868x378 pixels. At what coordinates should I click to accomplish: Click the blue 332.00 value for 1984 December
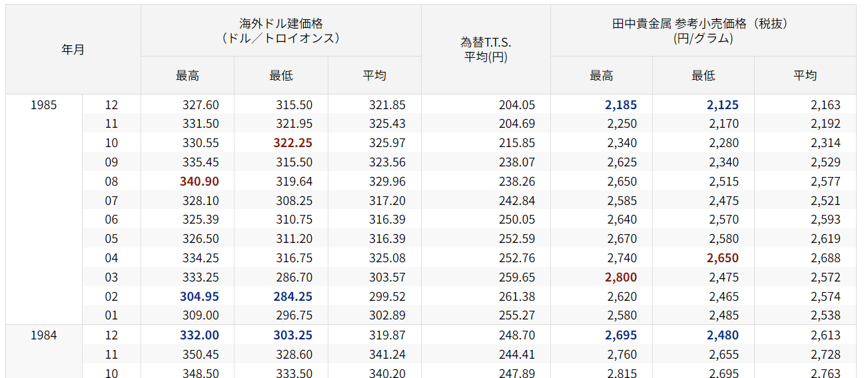click(x=199, y=335)
